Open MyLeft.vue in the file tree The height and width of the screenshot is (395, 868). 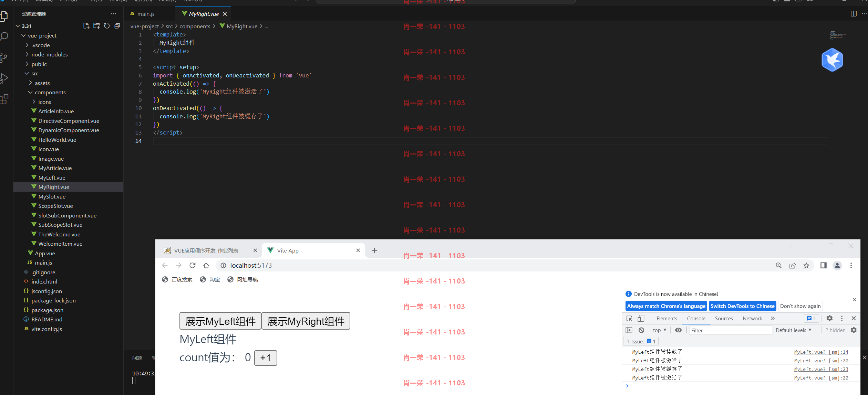(x=52, y=178)
